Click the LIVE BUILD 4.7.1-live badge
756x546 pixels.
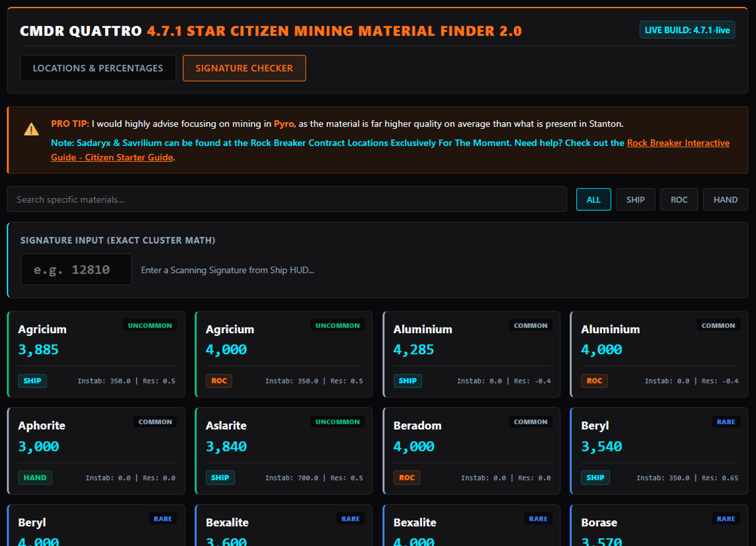pos(687,30)
